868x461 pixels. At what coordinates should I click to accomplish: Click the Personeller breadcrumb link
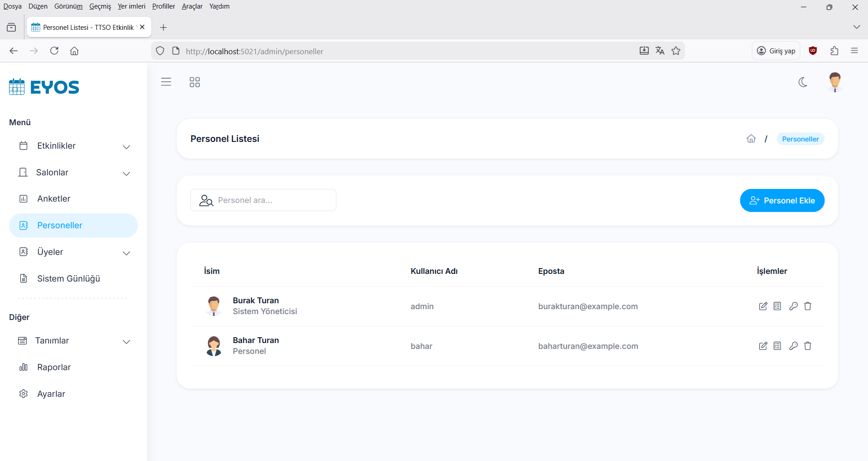click(x=800, y=139)
